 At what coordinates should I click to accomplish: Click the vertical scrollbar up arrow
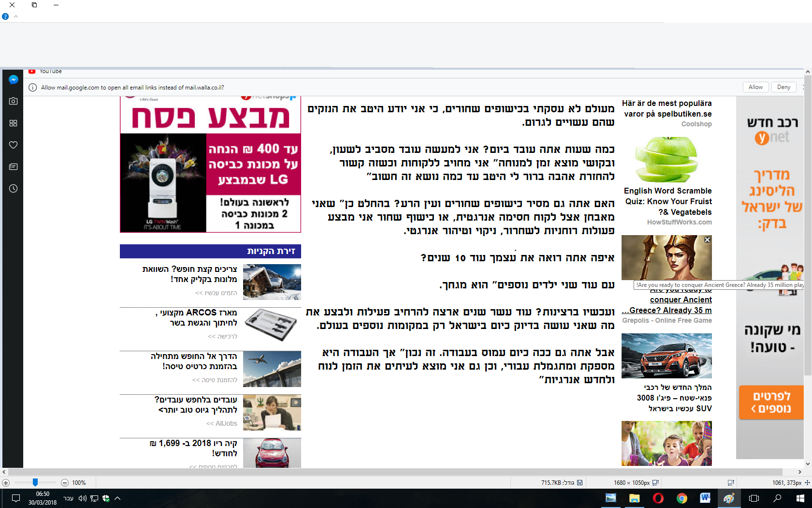click(808, 72)
